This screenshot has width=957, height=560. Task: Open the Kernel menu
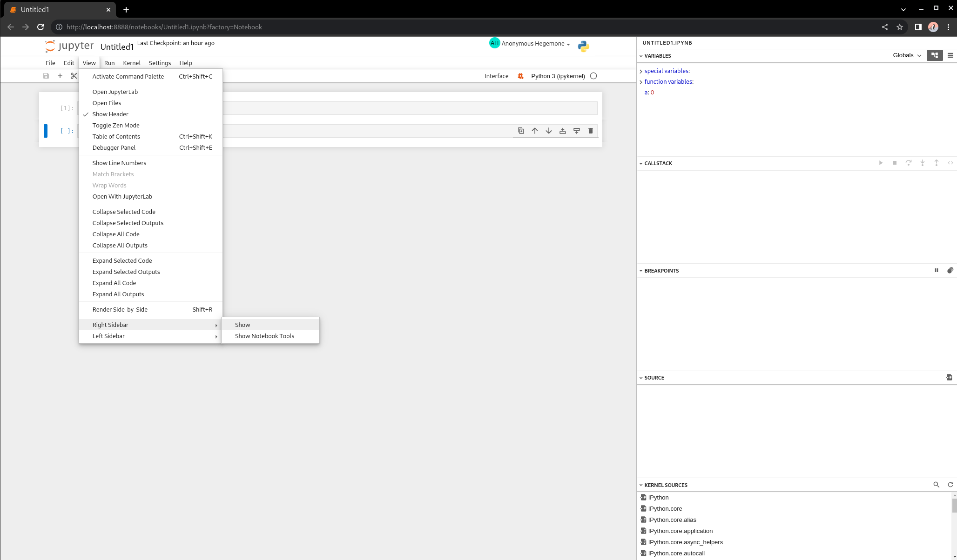coord(132,63)
